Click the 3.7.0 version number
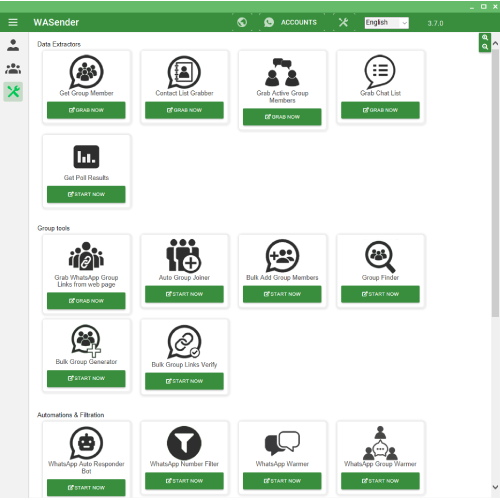This screenshot has width=500, height=500. point(435,23)
